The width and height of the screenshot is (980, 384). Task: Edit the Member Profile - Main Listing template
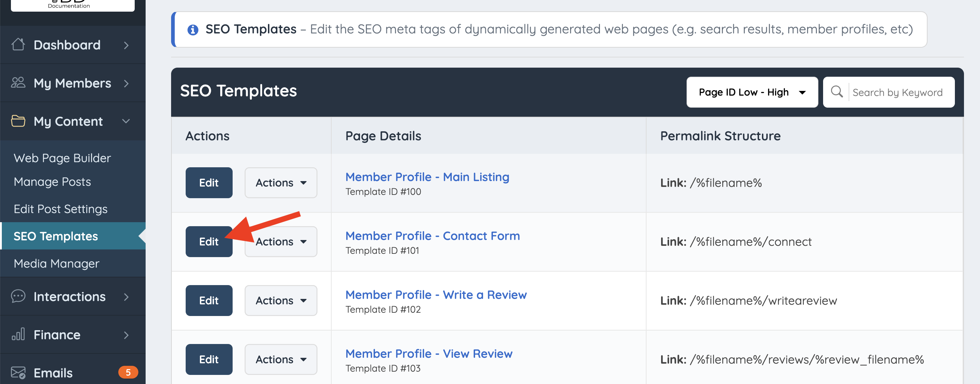click(209, 183)
